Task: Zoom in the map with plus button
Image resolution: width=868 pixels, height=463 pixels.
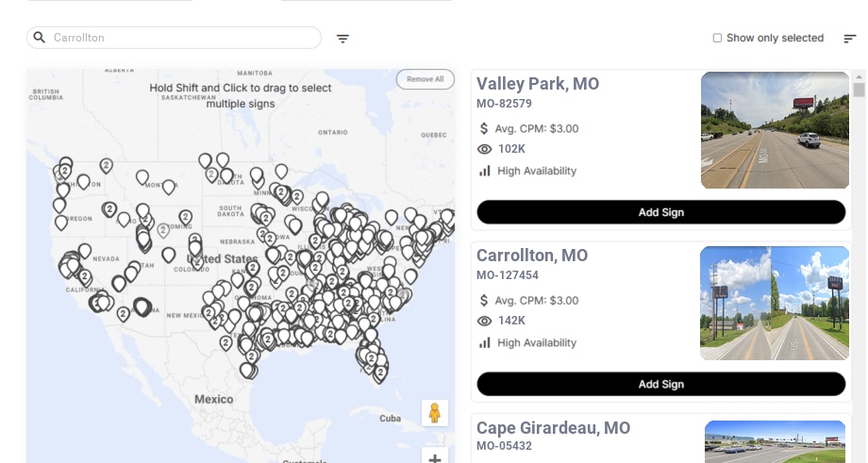Action: tap(435, 457)
